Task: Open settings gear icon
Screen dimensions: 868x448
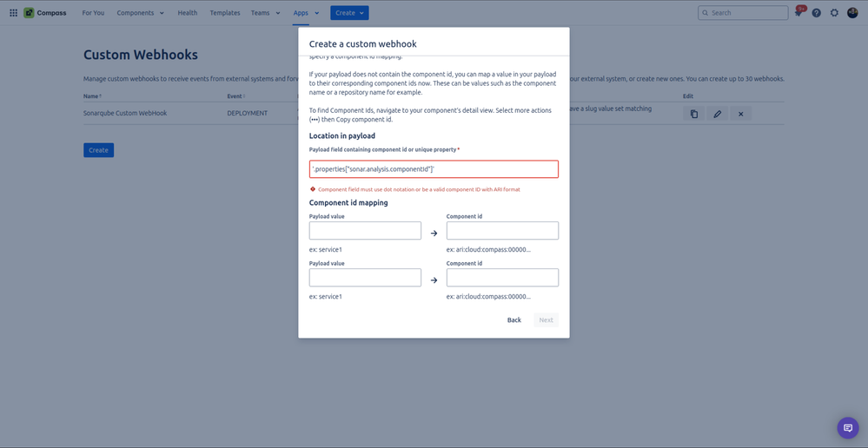Action: [x=834, y=13]
